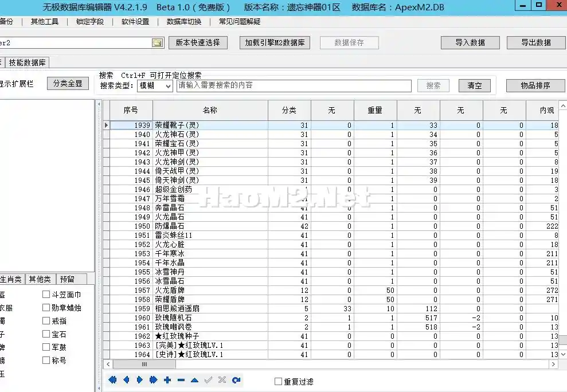The width and height of the screenshot is (567, 392).
Task: Click the horizontal scrollbar thumb
Action: [144, 364]
